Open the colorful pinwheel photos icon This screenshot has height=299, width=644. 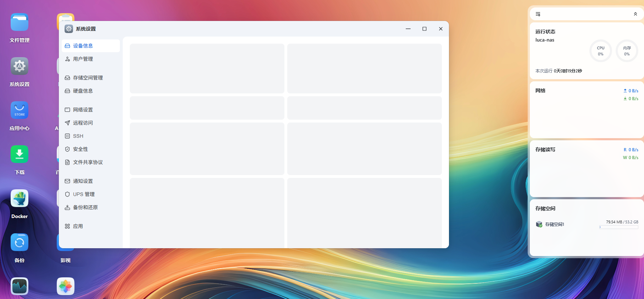click(66, 286)
